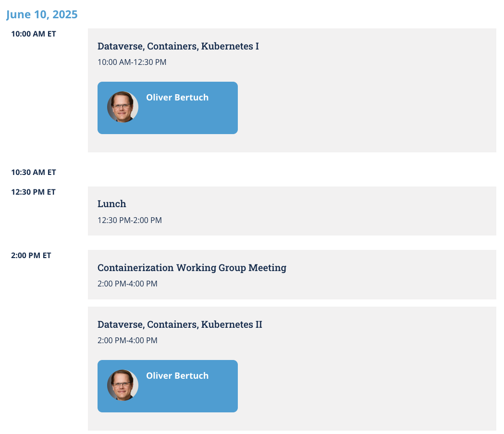504x434 pixels.
Task: Click Oliver Bertuch's name under Kubernetes II
Action: pos(177,376)
